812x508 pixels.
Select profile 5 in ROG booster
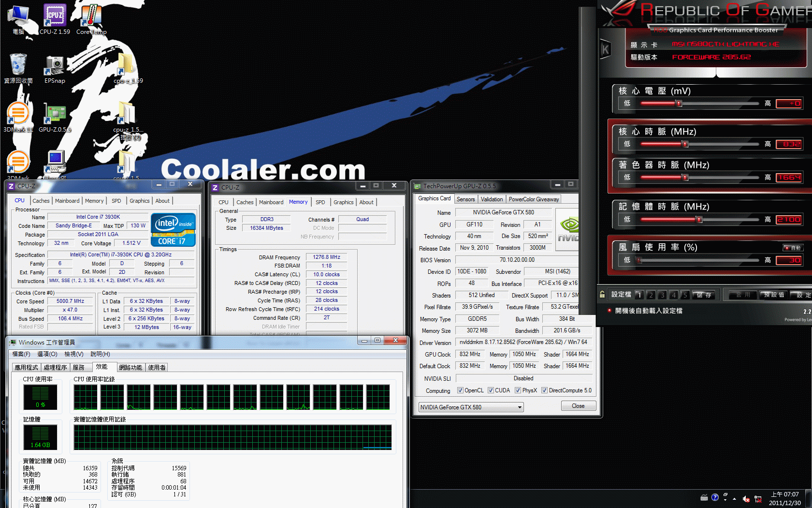[x=685, y=295]
